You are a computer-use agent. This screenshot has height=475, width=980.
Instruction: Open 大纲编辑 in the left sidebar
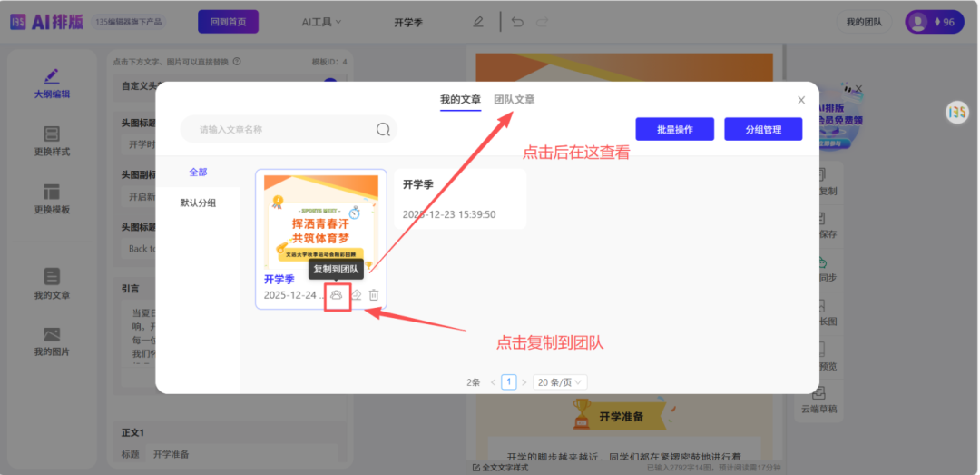coord(52,84)
